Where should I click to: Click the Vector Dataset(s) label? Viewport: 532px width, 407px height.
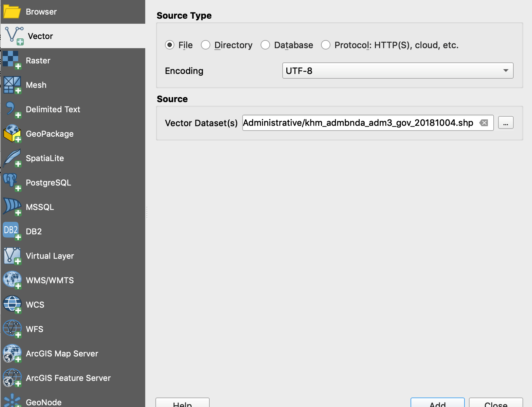click(x=201, y=123)
